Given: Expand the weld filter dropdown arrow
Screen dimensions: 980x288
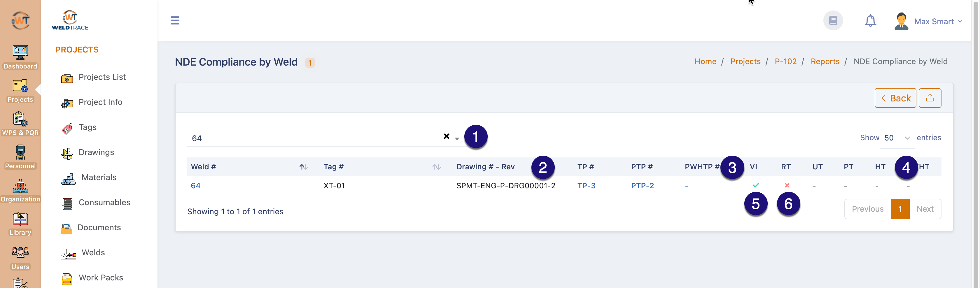Looking at the screenshot, I should [x=457, y=139].
